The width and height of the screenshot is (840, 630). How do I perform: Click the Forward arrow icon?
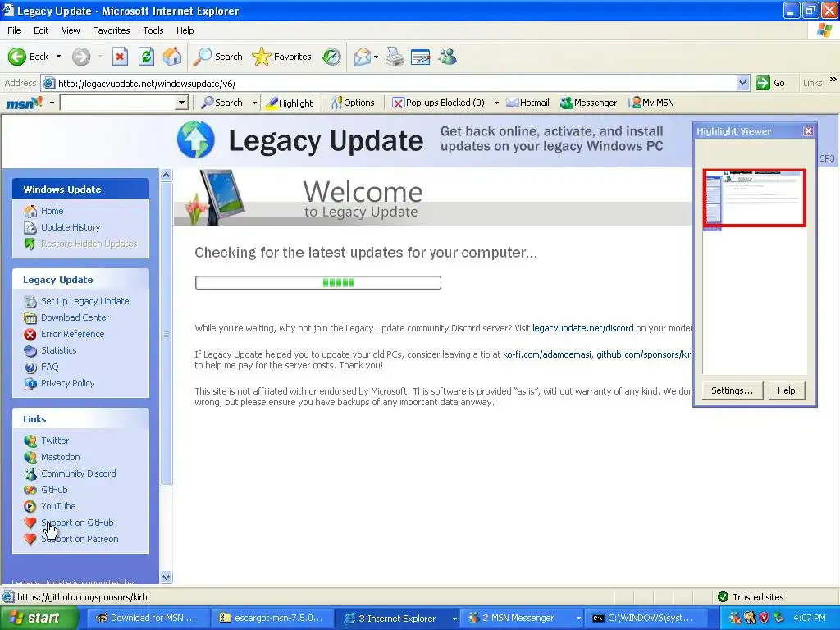tap(81, 57)
